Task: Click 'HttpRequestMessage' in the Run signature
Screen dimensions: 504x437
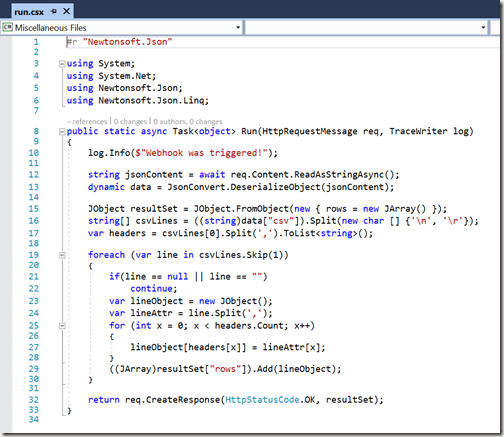Action: (x=310, y=131)
